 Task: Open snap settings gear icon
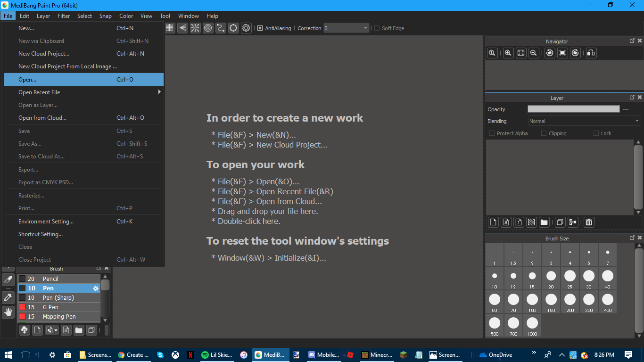246,28
